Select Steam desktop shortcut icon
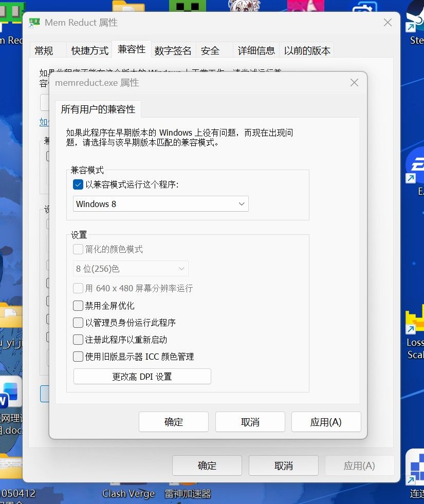 416,23
